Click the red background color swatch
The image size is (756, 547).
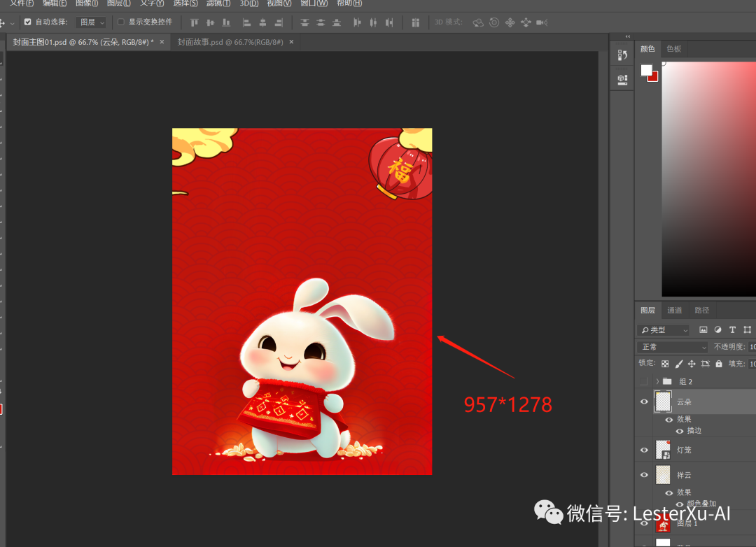[653, 77]
